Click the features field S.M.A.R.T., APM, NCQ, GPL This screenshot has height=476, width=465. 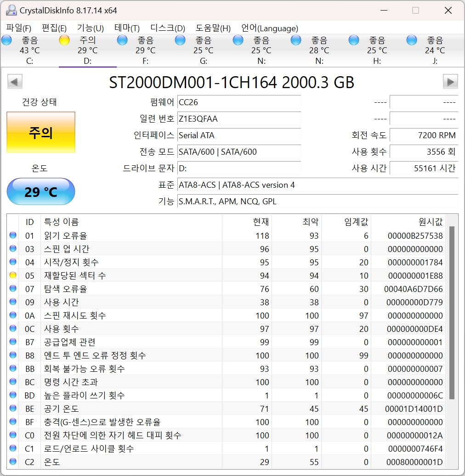click(318, 201)
